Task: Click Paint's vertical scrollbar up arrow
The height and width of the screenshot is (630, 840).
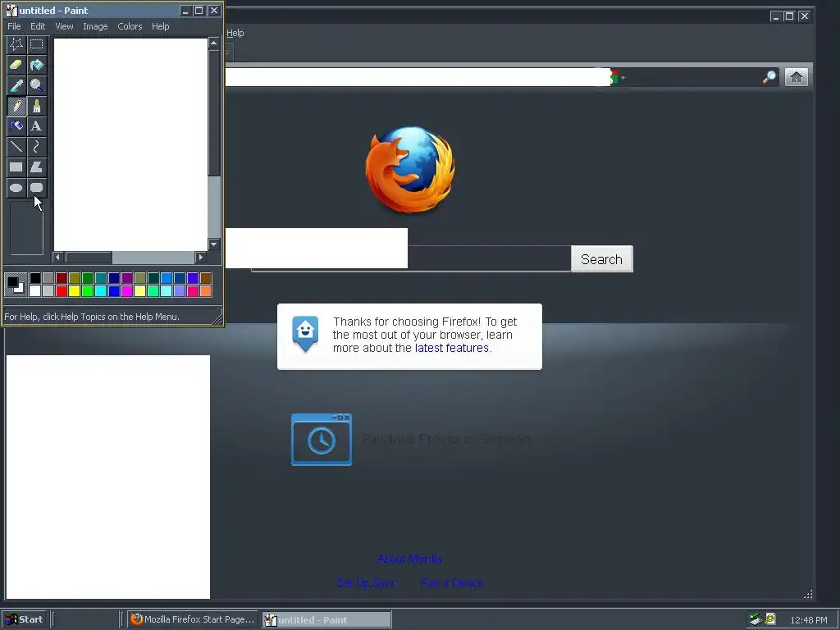Action: [x=214, y=43]
